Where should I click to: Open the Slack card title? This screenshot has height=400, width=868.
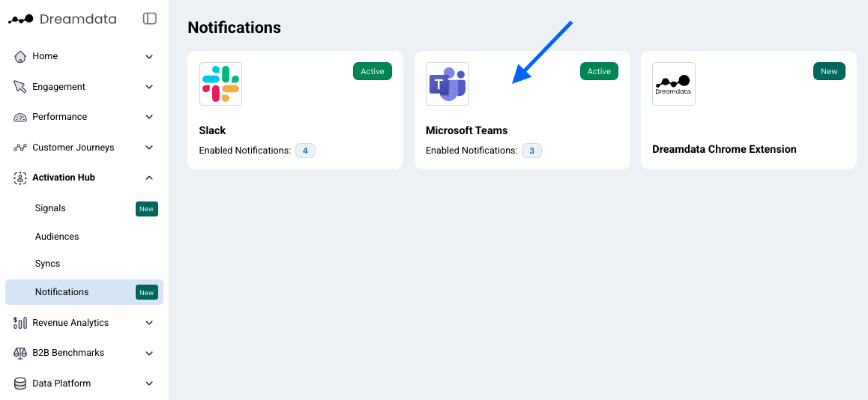pos(213,131)
